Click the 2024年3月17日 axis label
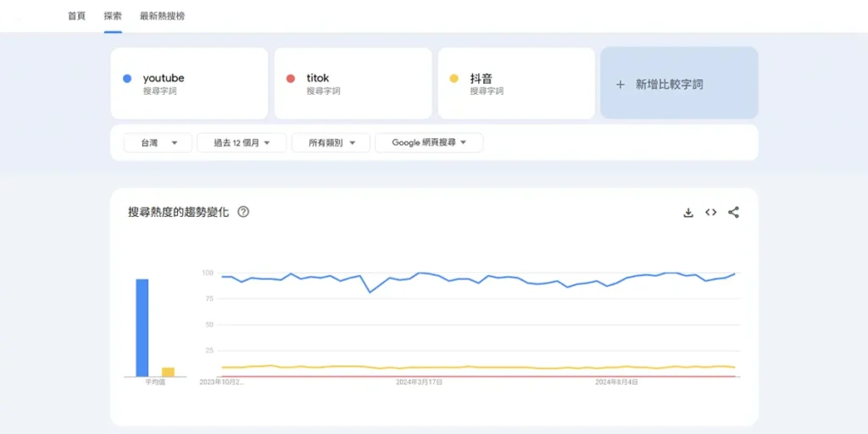The width and height of the screenshot is (868, 434). [419, 382]
